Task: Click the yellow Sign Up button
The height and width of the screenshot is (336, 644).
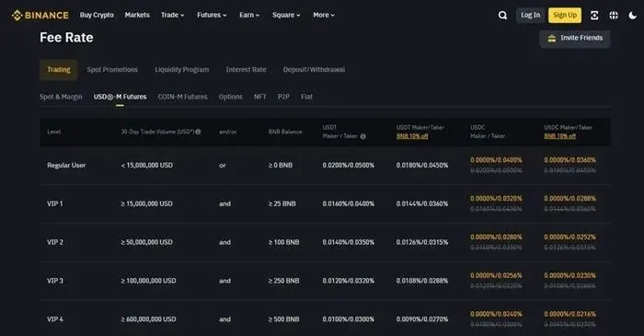Action: click(x=565, y=16)
